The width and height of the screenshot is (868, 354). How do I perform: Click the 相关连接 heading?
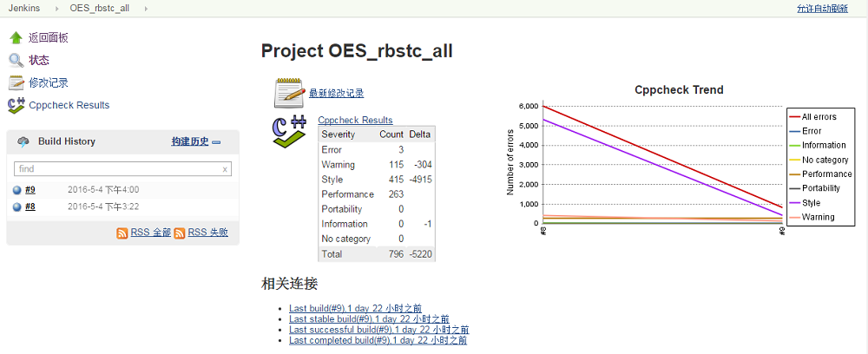[290, 285]
